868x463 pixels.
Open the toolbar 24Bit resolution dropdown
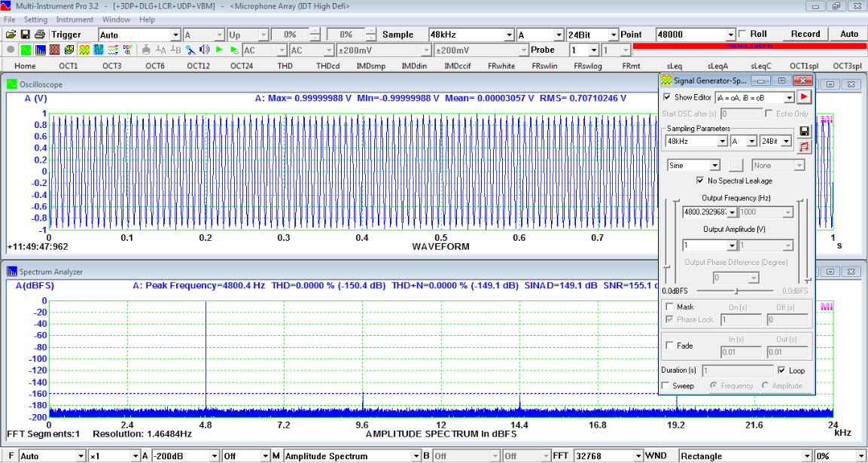(x=614, y=35)
